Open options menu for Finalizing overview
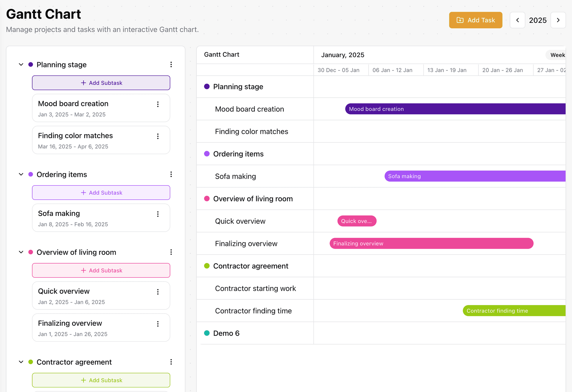 point(158,324)
